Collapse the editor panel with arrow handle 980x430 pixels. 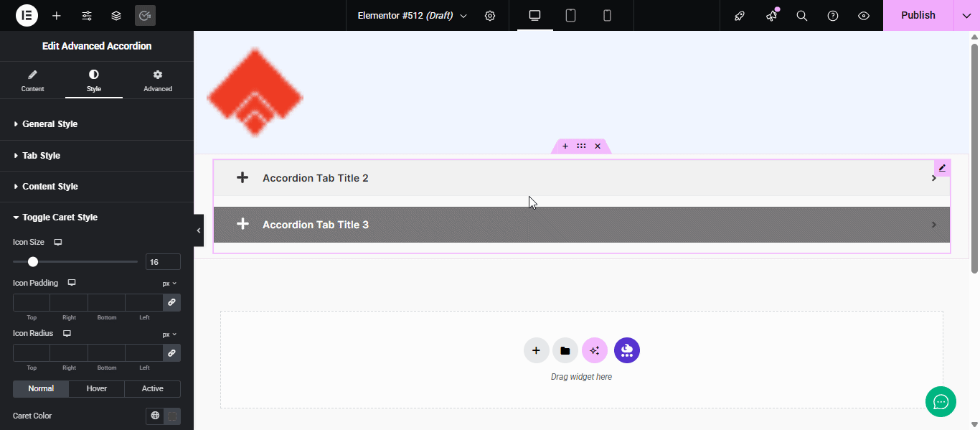[199, 230]
